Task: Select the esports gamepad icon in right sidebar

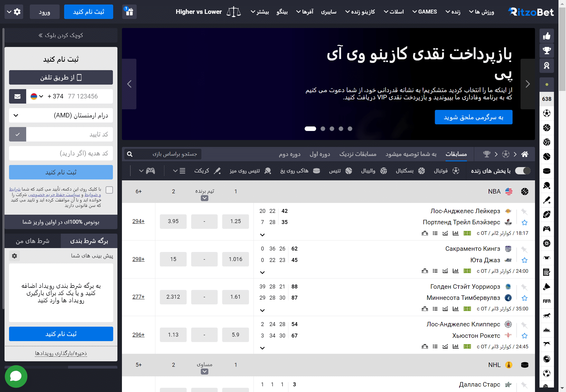Action: 547,229
